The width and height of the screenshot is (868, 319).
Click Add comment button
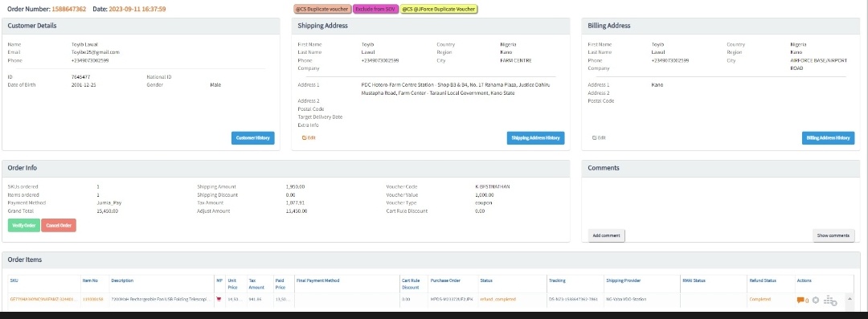pyautogui.click(x=606, y=235)
